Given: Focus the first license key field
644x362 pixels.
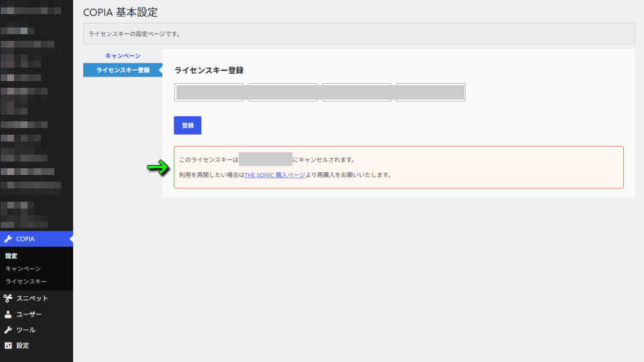Looking at the screenshot, I should click(x=209, y=93).
